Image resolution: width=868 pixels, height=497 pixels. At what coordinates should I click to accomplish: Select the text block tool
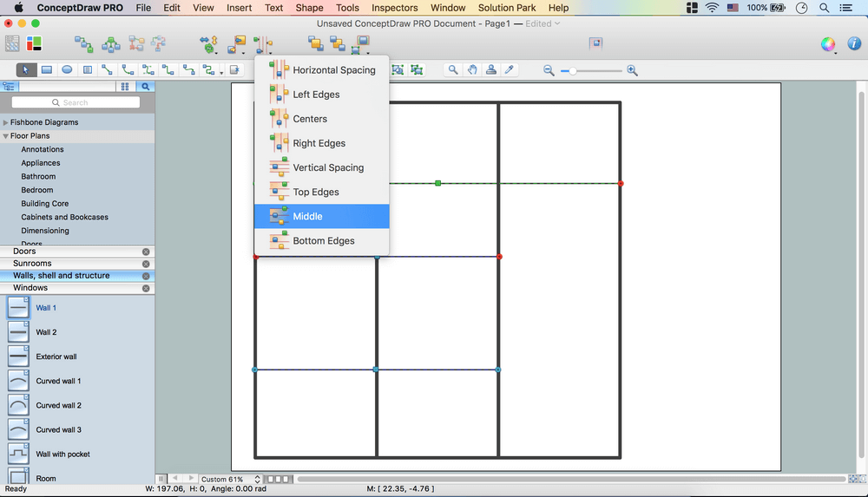click(x=88, y=69)
